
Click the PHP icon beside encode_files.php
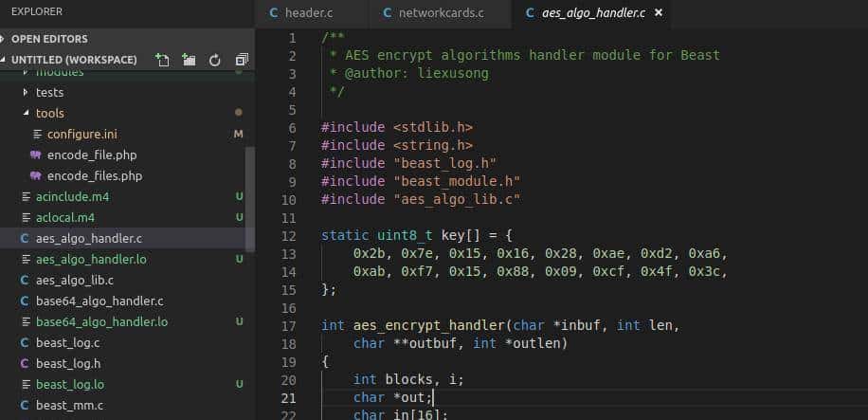point(36,176)
